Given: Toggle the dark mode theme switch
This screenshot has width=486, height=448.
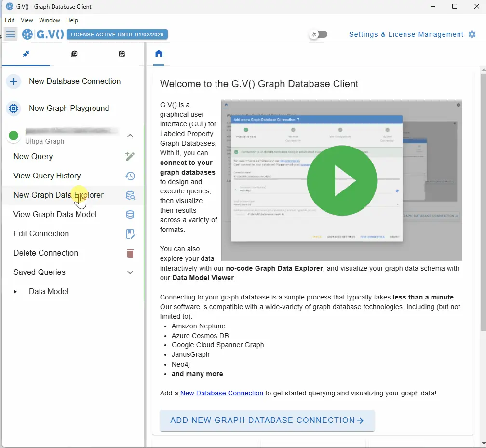Looking at the screenshot, I should tap(319, 34).
